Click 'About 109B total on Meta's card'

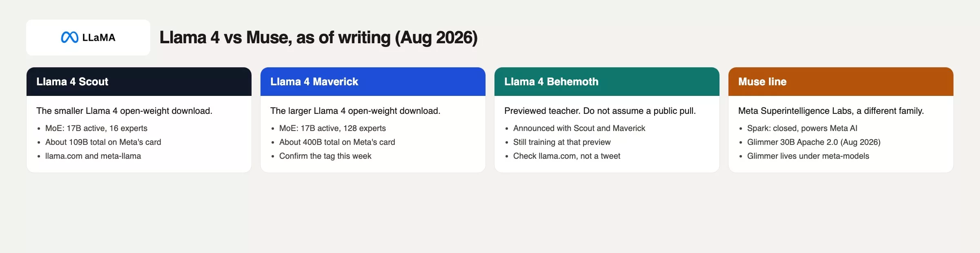(103, 142)
